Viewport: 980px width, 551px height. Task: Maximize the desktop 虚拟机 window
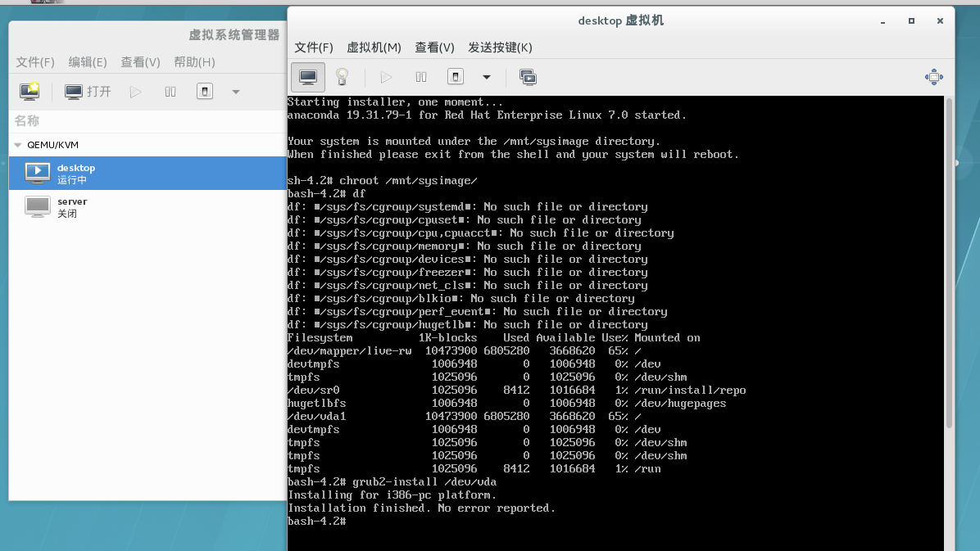(911, 21)
